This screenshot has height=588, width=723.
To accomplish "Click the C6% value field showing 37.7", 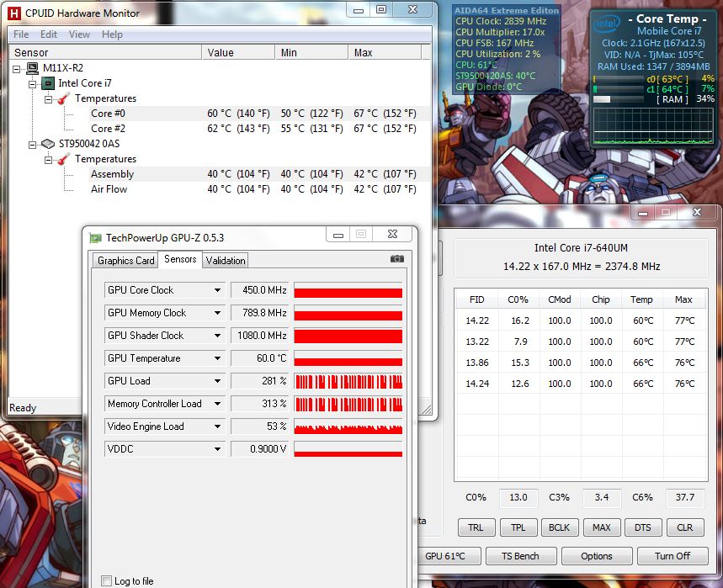I will pos(685,498).
